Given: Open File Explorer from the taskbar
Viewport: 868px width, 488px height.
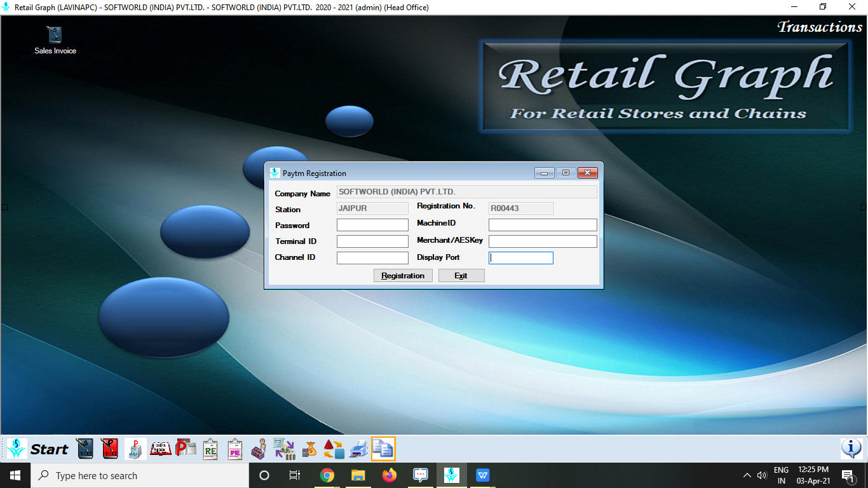Looking at the screenshot, I should click(358, 475).
